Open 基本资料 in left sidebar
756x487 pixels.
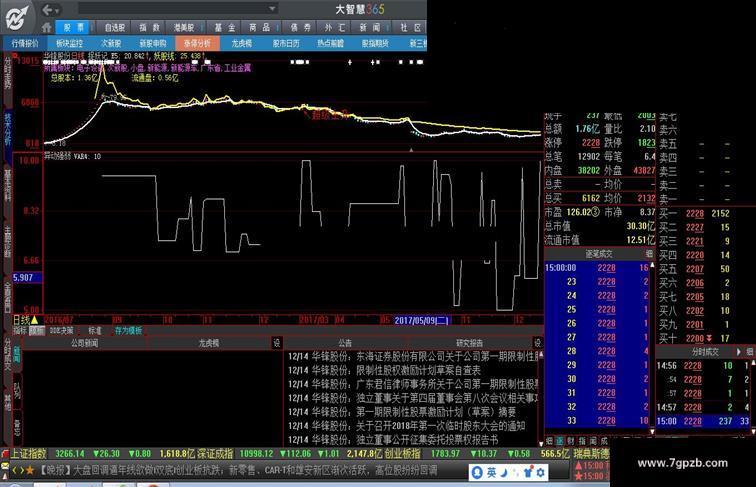coord(7,186)
